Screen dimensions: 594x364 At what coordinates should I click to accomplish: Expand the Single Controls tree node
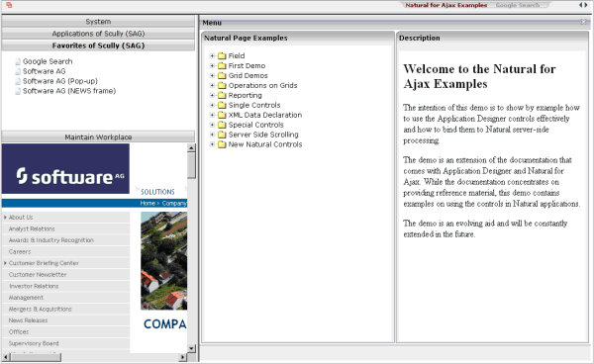tap(212, 105)
